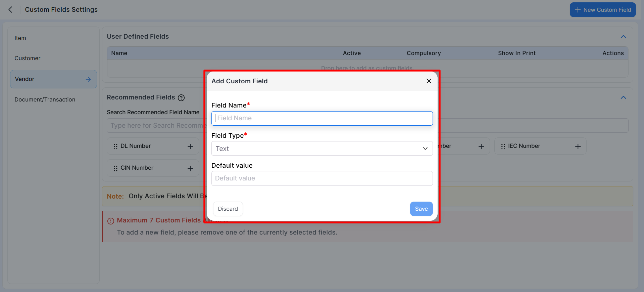
Task: Close the Add Custom Field dialog
Action: [x=429, y=81]
